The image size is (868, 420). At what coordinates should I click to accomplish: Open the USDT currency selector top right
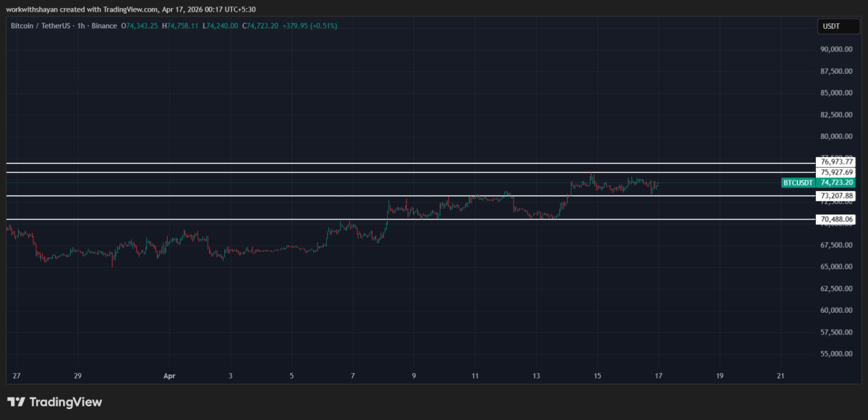coord(838,25)
